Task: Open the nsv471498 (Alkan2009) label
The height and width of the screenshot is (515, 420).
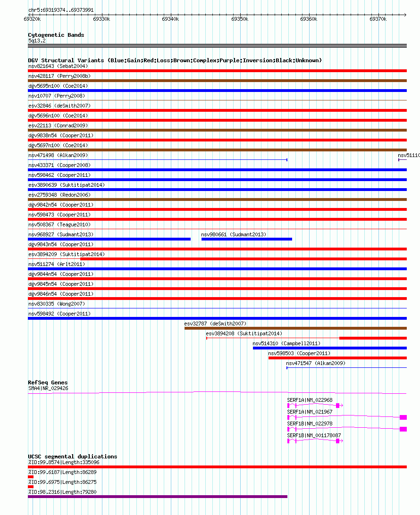Action: [58, 155]
